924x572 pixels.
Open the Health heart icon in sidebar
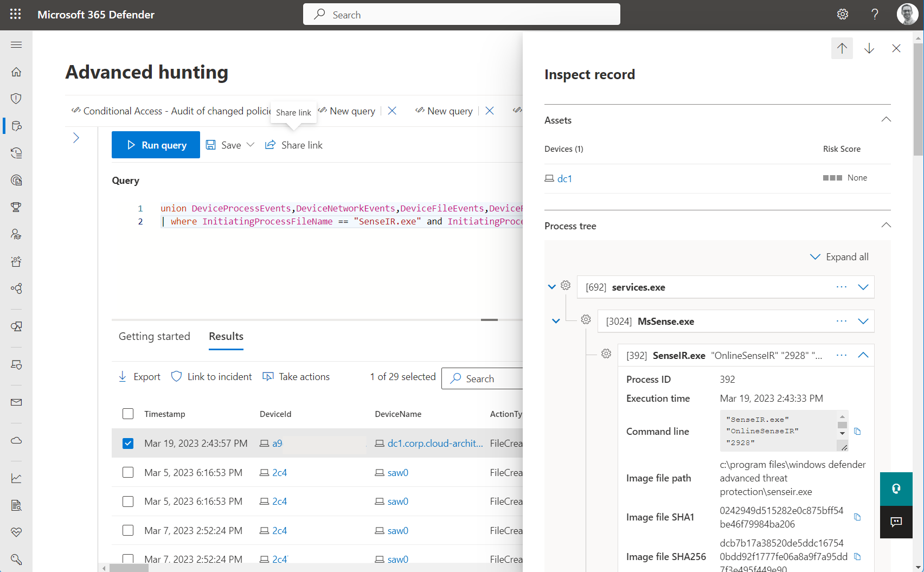(x=16, y=532)
